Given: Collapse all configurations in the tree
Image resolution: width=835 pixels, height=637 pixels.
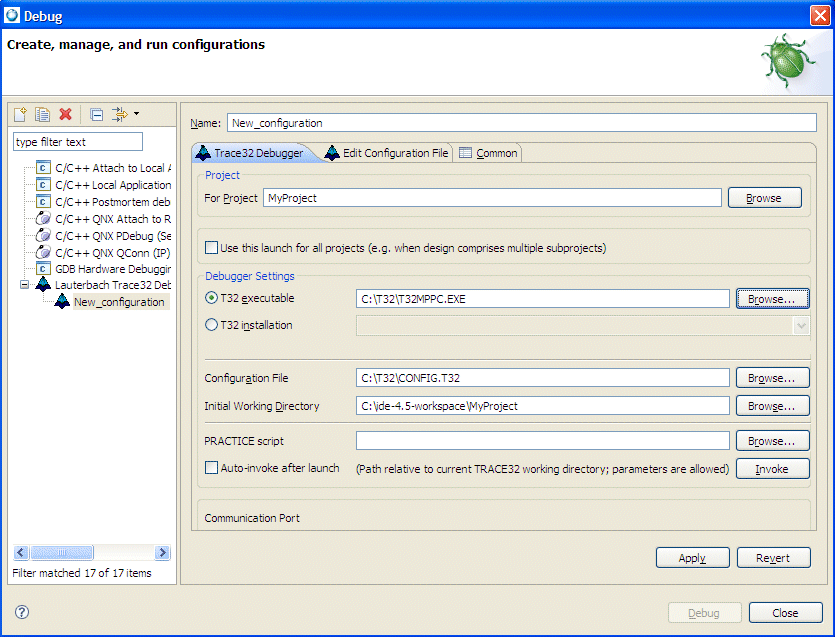Looking at the screenshot, I should pyautogui.click(x=97, y=114).
